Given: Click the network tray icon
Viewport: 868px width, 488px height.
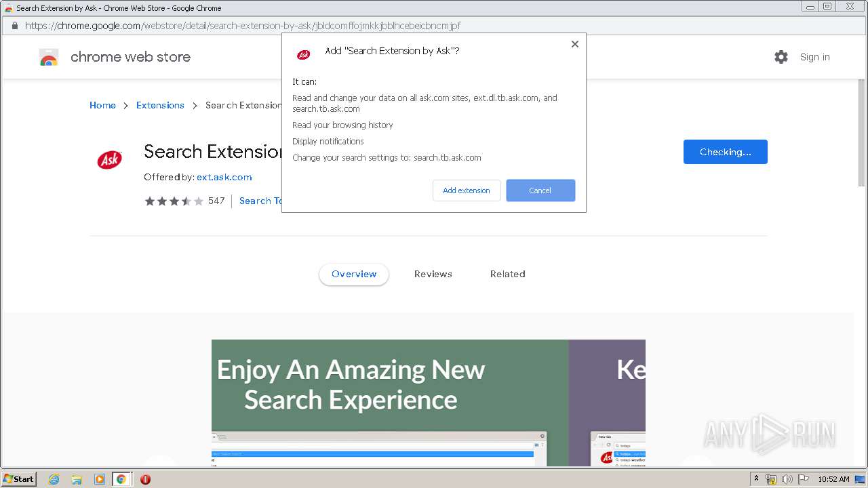Looking at the screenshot, I should 771,479.
